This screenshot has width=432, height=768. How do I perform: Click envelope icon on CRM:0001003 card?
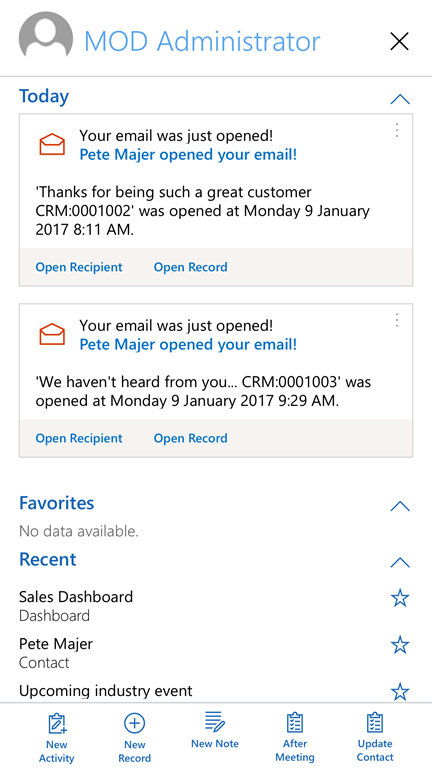[52, 334]
